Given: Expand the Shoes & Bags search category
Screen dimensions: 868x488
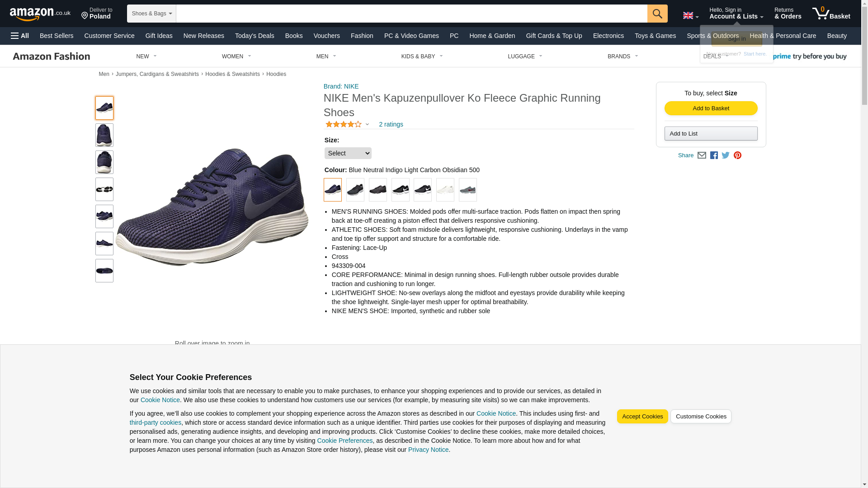Looking at the screenshot, I should pos(151,14).
